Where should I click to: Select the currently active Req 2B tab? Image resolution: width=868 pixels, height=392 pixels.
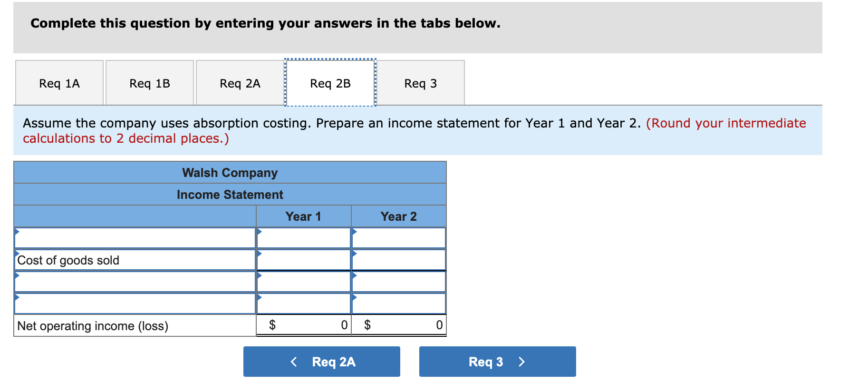pos(330,83)
